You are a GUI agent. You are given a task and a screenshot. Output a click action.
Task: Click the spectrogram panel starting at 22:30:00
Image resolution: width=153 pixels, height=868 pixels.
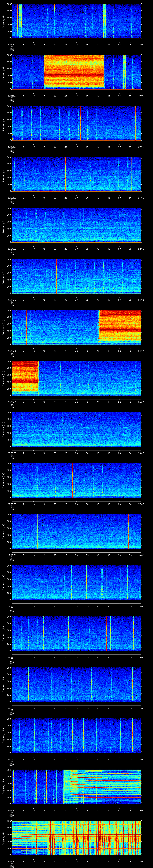[x=77, y=685]
